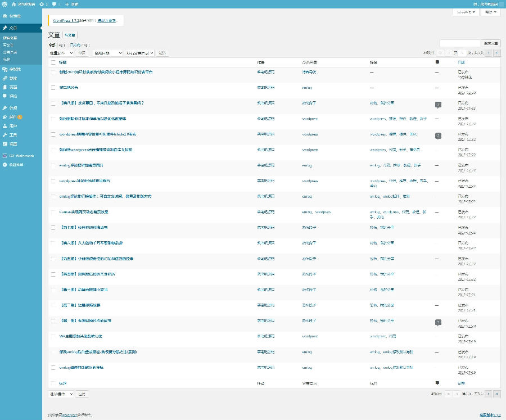Click the Apply button below the table
506x420 pixels.
[x=82, y=394]
